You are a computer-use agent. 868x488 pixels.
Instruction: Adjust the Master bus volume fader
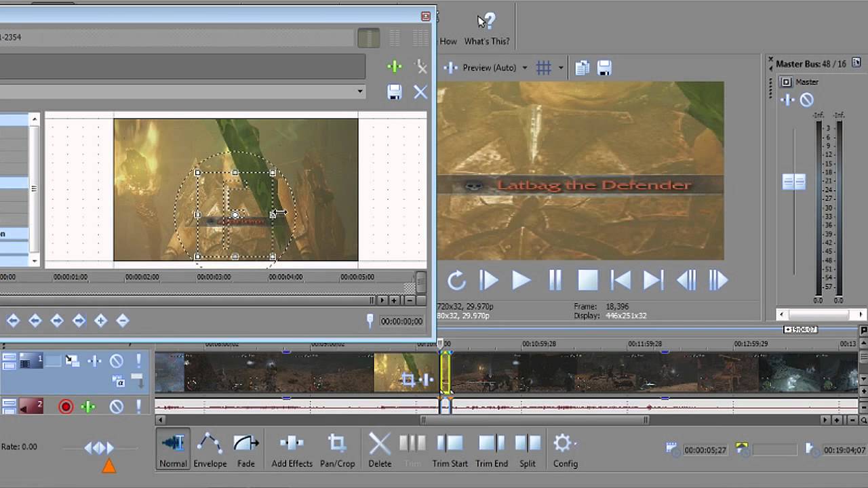(x=793, y=182)
